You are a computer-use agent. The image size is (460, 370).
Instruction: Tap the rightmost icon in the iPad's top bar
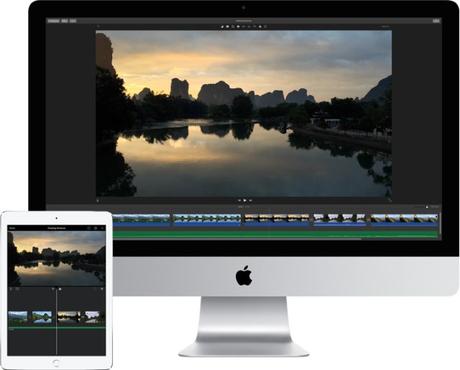[x=102, y=228]
